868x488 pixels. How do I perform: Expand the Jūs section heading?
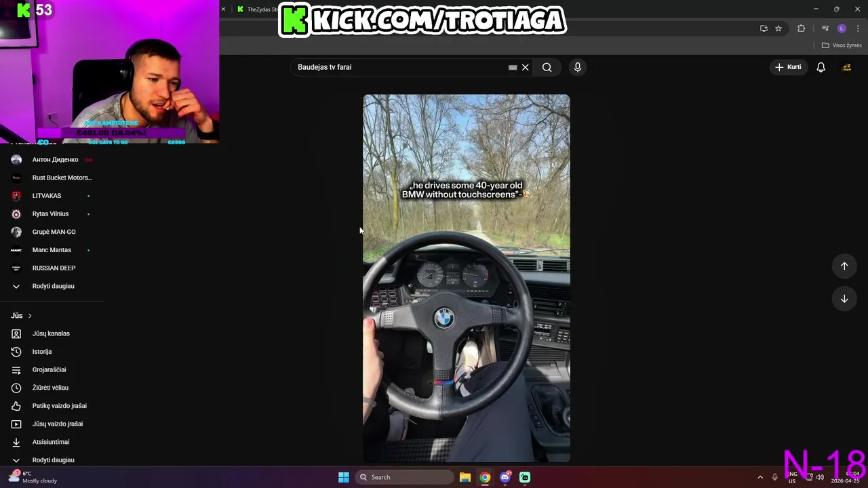click(x=21, y=316)
